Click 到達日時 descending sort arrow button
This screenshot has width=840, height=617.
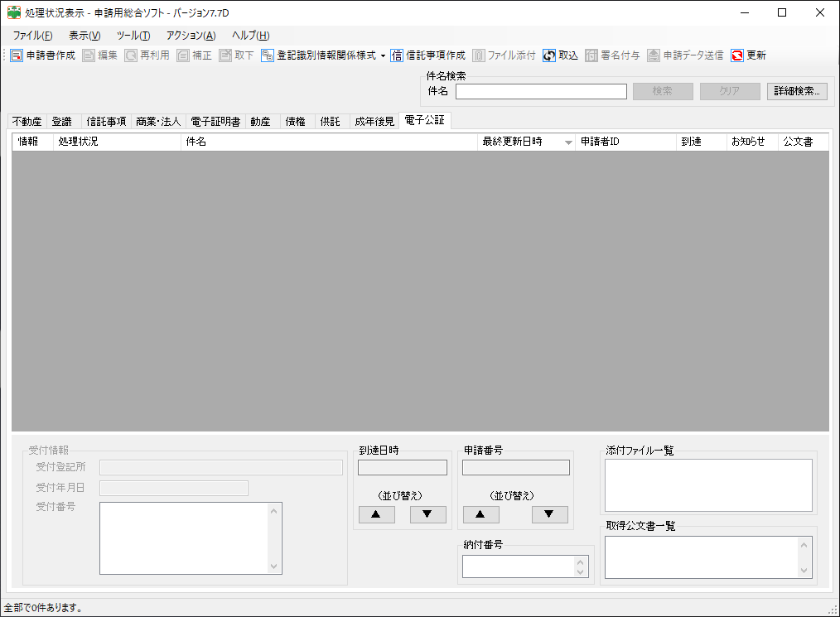(x=427, y=514)
